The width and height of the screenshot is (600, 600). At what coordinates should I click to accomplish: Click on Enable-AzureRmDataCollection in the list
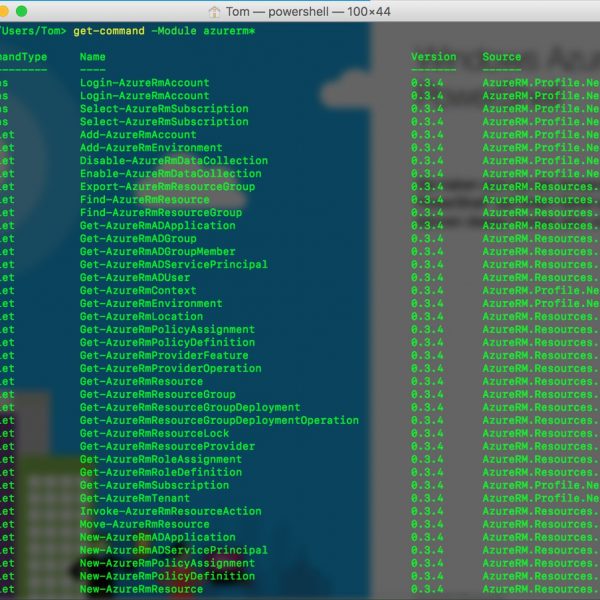click(x=171, y=174)
